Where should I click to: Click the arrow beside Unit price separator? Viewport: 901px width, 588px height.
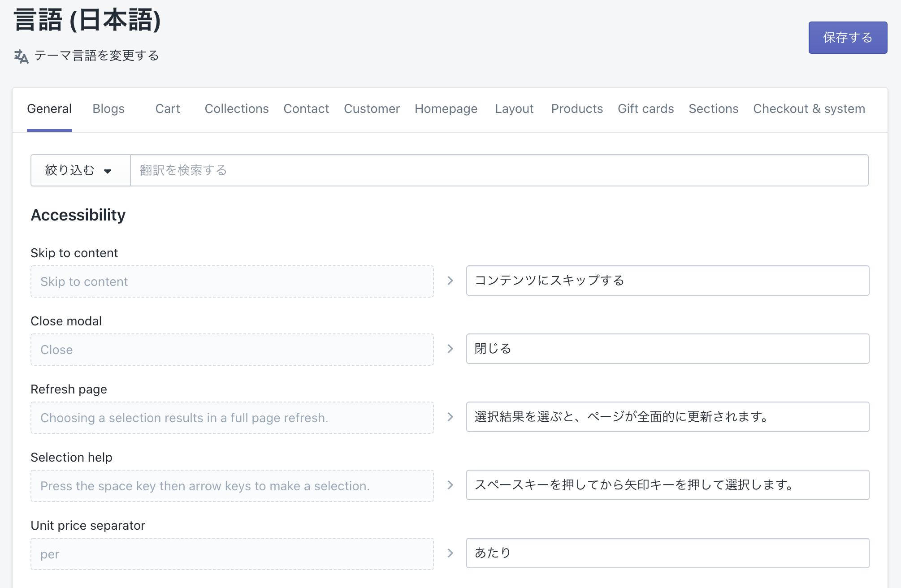pyautogui.click(x=450, y=553)
